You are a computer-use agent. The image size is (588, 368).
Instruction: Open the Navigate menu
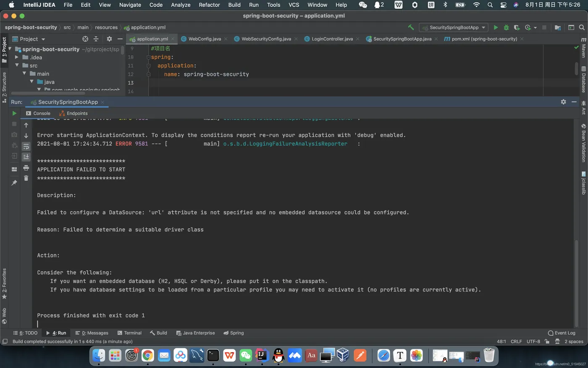pyautogui.click(x=130, y=5)
